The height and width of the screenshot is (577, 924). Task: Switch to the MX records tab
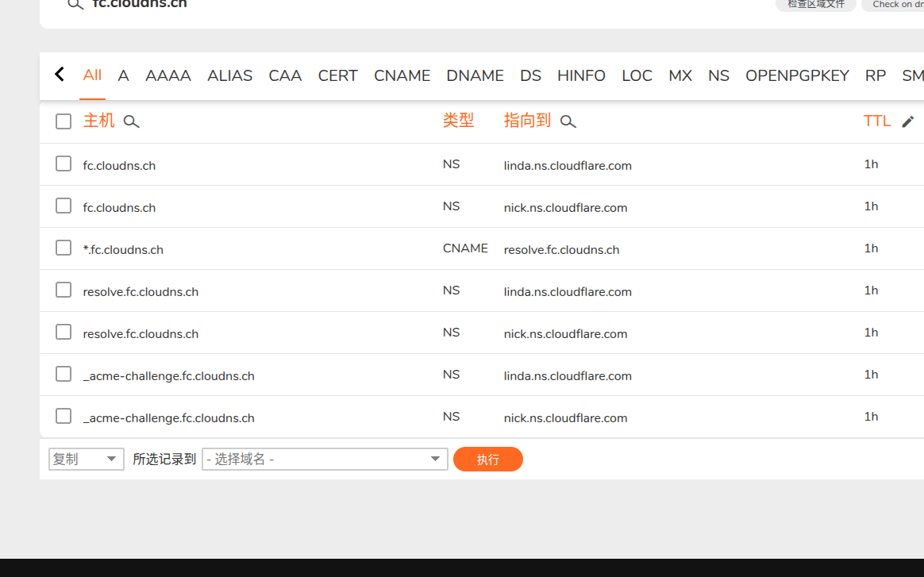(x=680, y=75)
